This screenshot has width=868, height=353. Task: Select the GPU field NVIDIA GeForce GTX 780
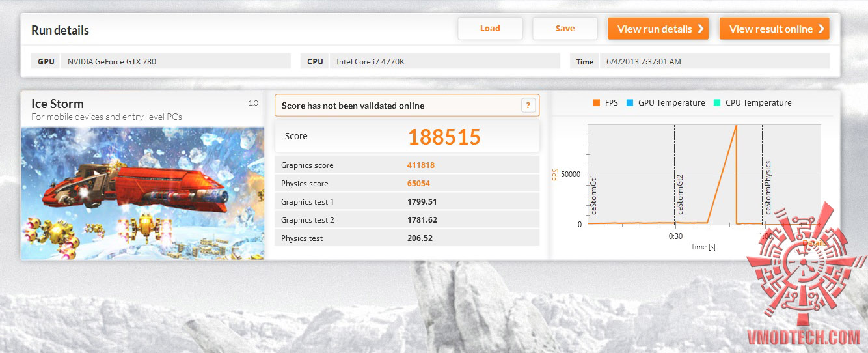[x=176, y=61]
